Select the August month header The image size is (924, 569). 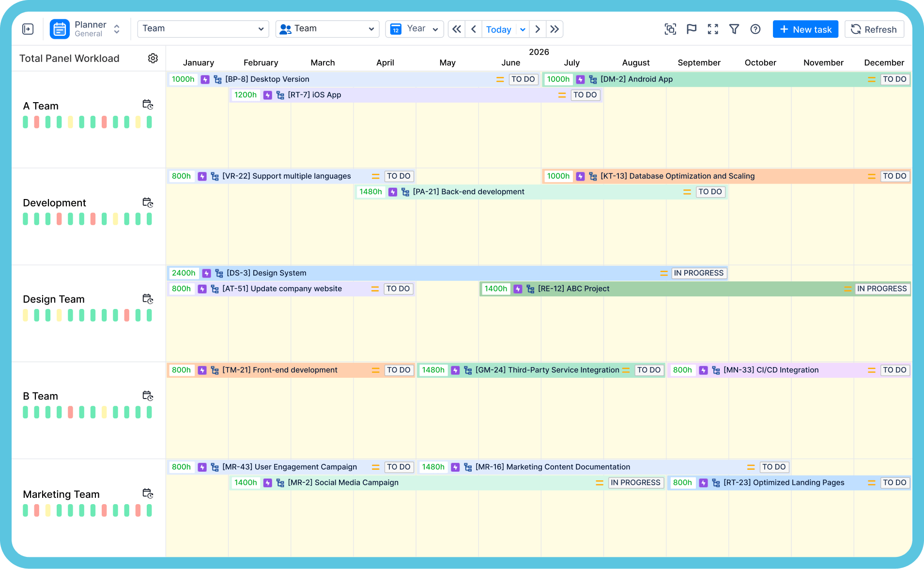[x=636, y=62]
